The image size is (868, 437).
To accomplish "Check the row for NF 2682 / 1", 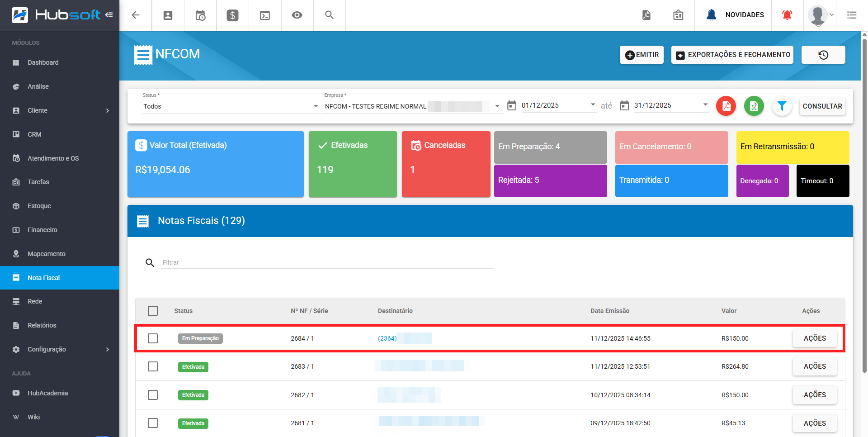I will pos(153,395).
